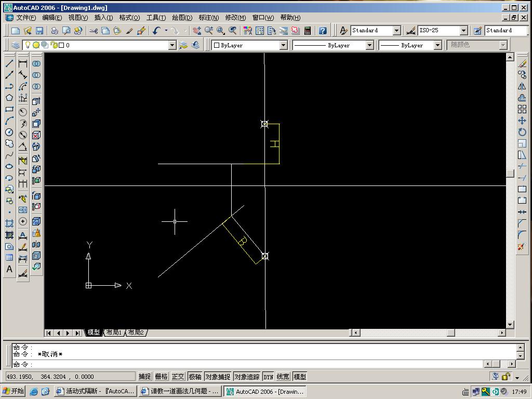Open the 编辑(E) menu
This screenshot has width=532, height=399.
pos(52,18)
